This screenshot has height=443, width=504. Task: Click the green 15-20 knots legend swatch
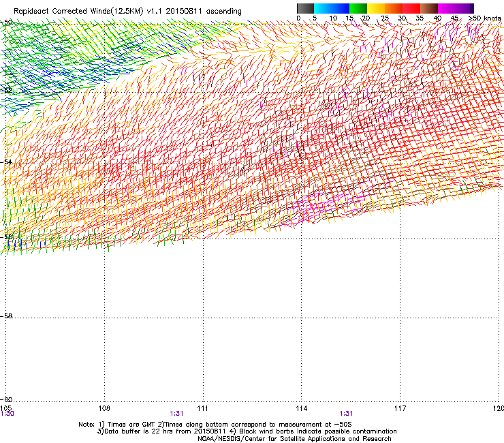pos(358,8)
